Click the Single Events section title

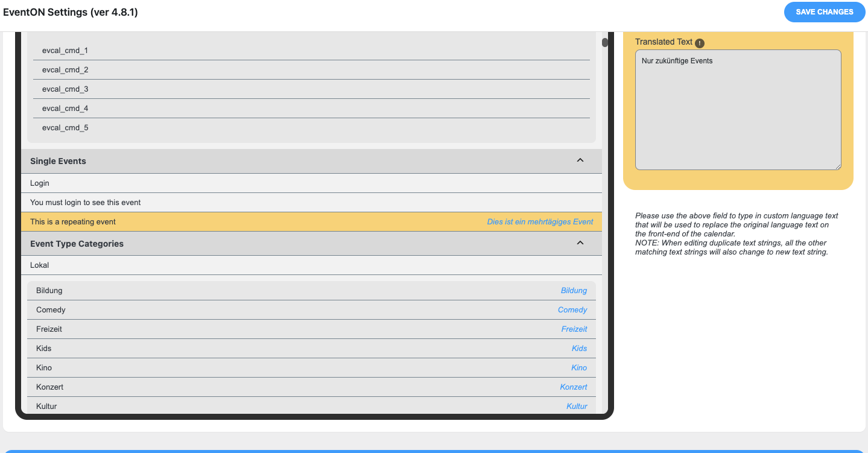click(x=58, y=161)
